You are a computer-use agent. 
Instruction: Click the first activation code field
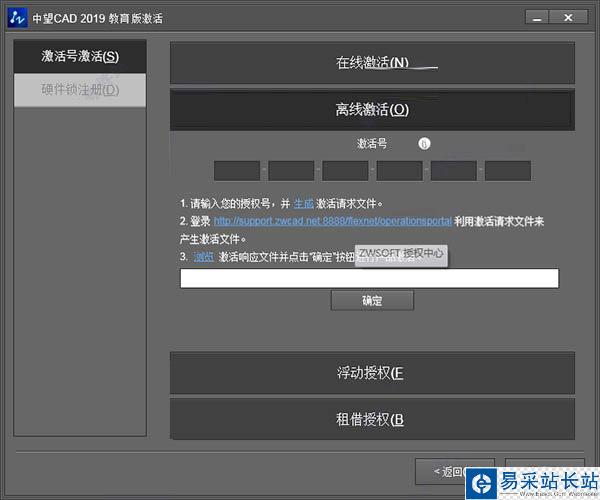[237, 171]
